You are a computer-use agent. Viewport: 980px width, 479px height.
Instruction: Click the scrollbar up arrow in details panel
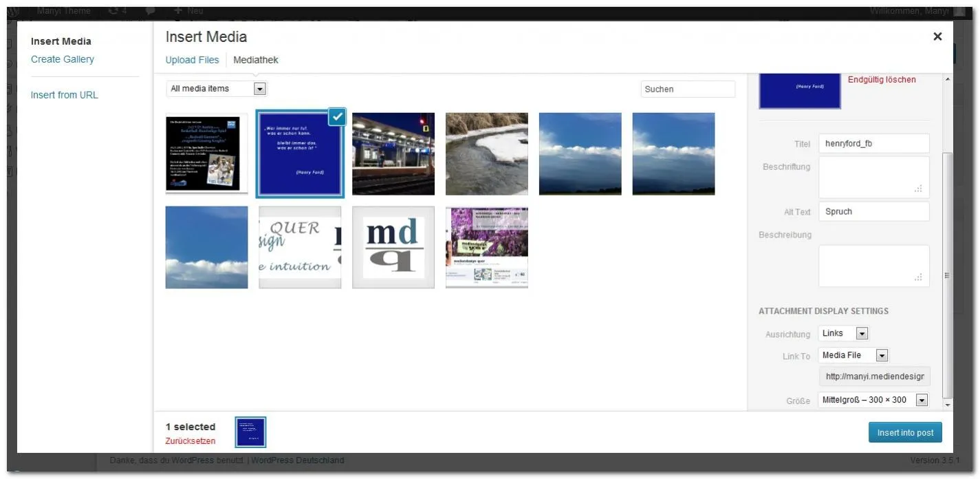pos(948,79)
